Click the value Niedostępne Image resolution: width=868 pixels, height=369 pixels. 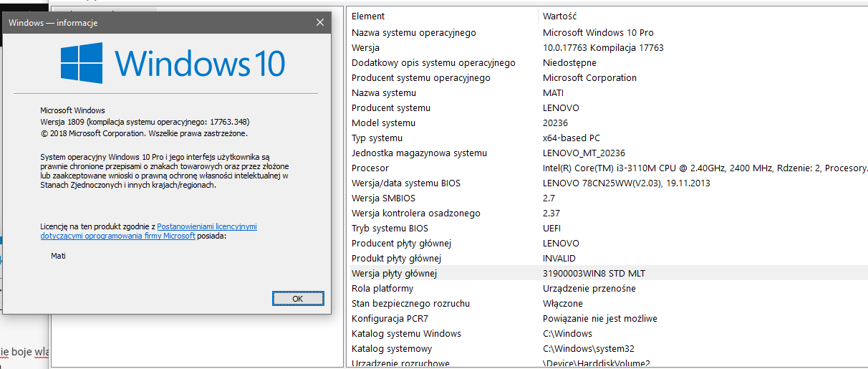point(569,62)
